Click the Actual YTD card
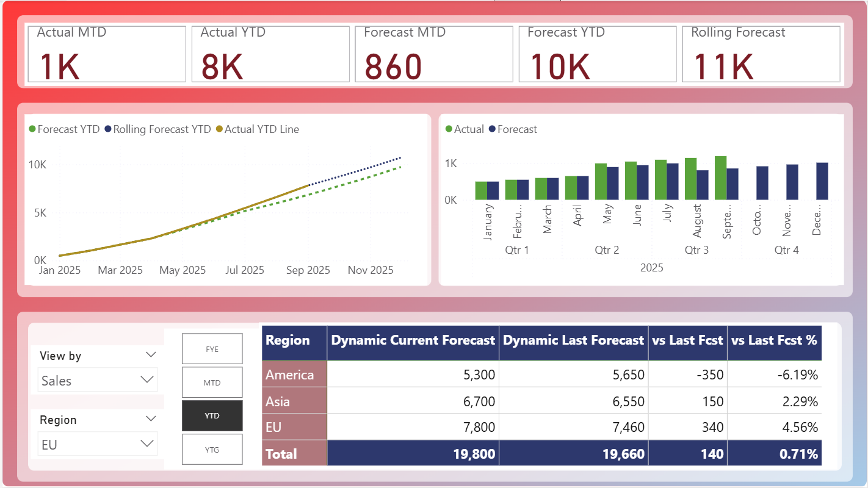The image size is (868, 488). [x=270, y=54]
